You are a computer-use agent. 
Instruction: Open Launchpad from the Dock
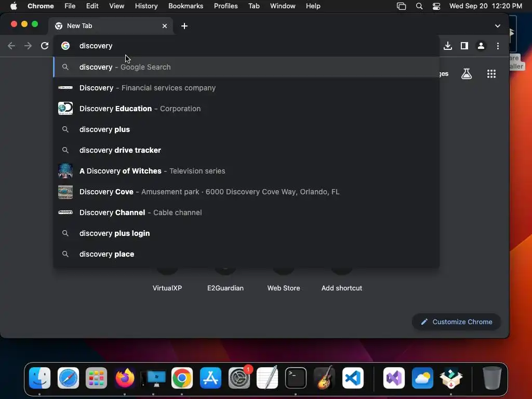(x=96, y=378)
